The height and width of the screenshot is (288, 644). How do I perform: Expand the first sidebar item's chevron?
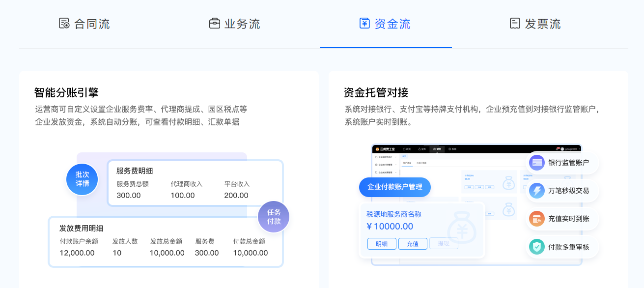click(395, 157)
